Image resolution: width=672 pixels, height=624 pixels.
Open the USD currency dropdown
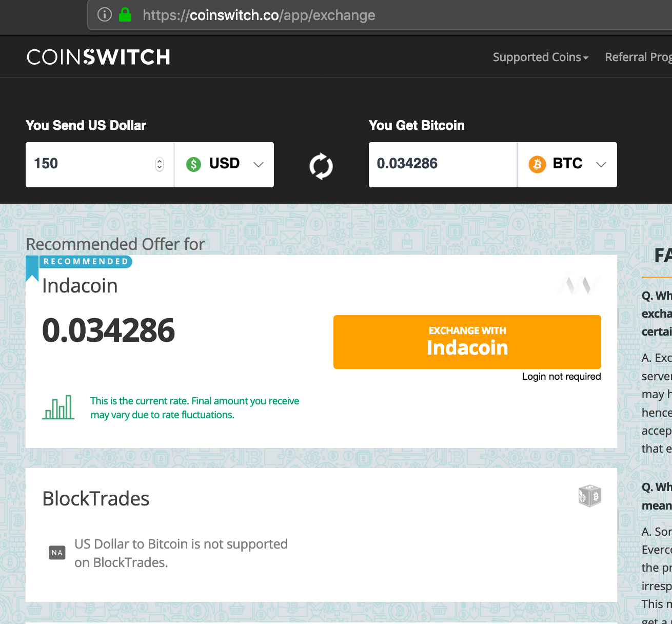[224, 165]
